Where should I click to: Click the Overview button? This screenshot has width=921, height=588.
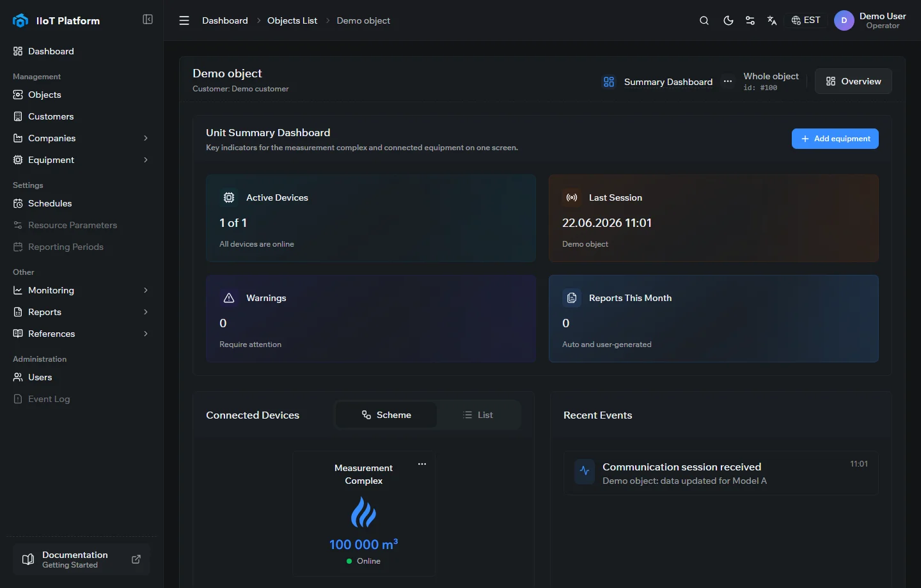[853, 81]
